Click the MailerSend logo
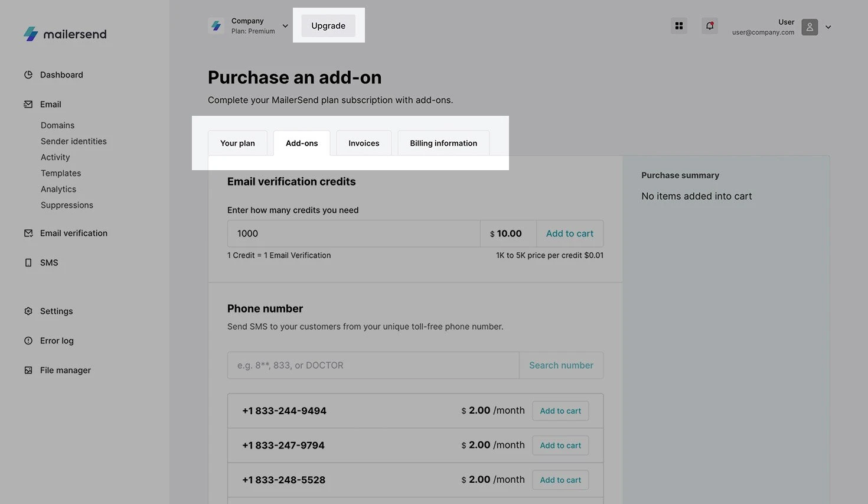The image size is (868, 504). (x=65, y=34)
